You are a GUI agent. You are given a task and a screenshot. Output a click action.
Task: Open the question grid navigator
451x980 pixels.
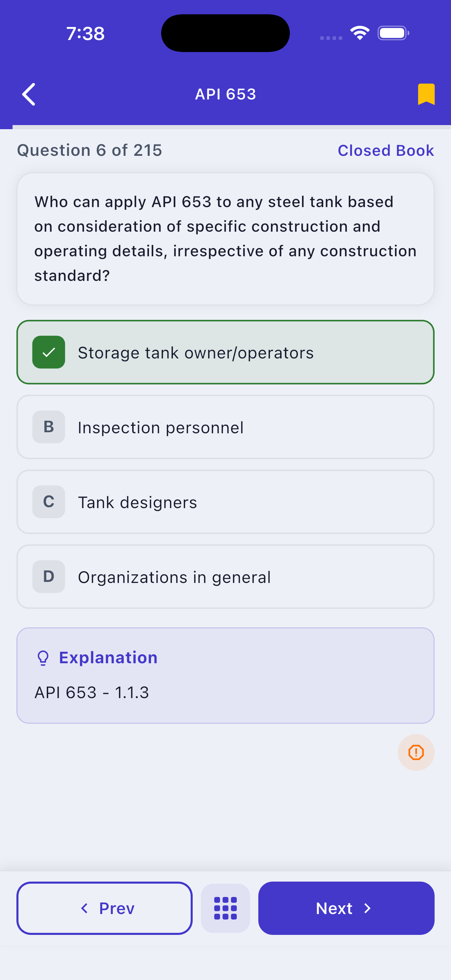pyautogui.click(x=225, y=908)
